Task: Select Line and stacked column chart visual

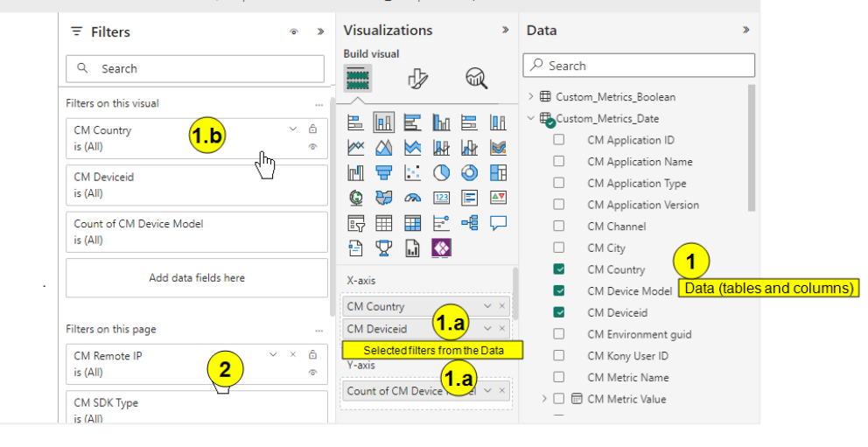Action: 441,148
